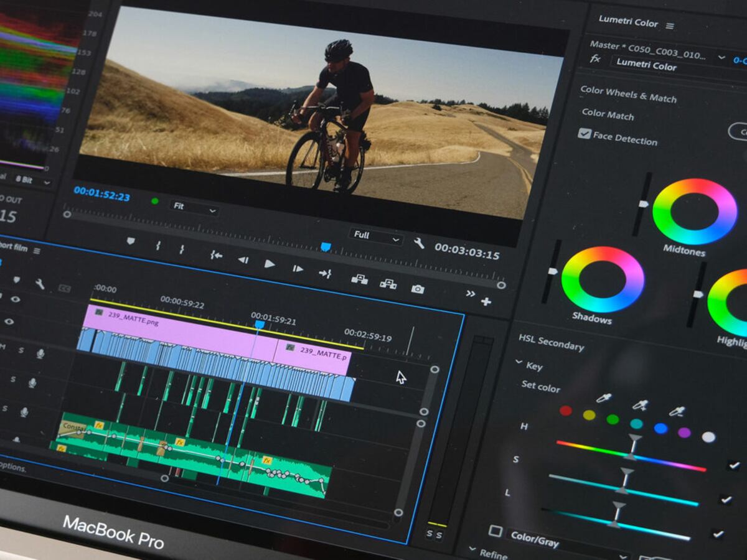Pick the red Set color swatch
The image size is (747, 560).
point(565,411)
